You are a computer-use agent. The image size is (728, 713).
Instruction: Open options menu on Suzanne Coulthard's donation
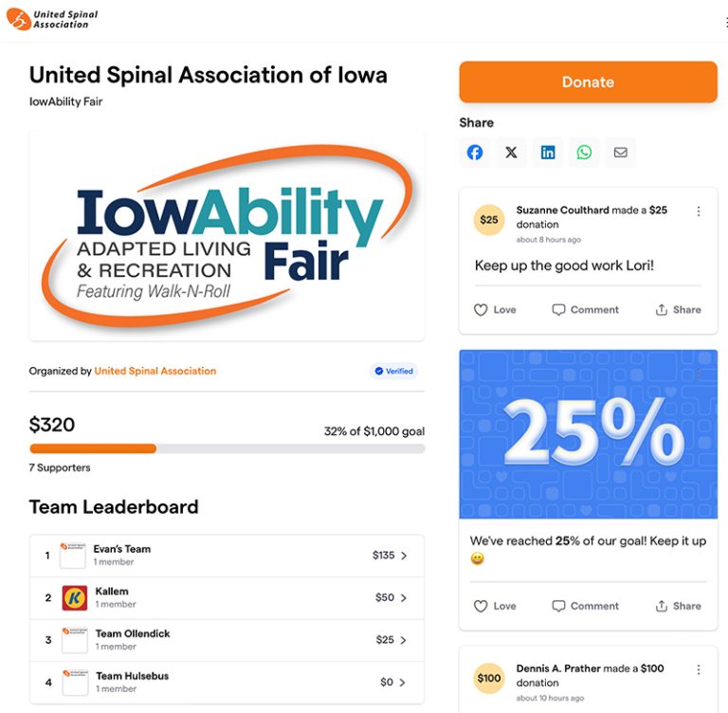pos(699,211)
